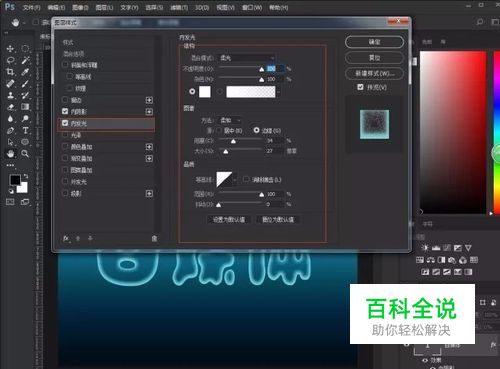Open the glow gradient picker arrow
This screenshot has height=369, width=500.
click(x=278, y=92)
